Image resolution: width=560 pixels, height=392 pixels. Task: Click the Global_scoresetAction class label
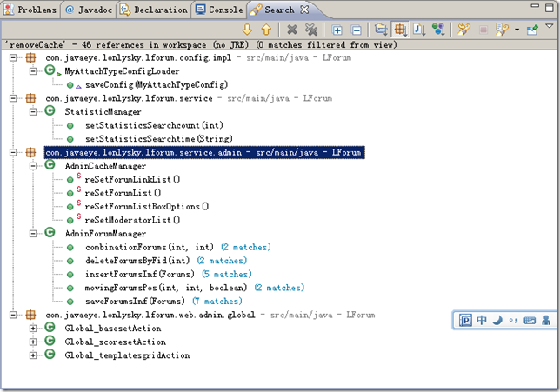click(116, 342)
